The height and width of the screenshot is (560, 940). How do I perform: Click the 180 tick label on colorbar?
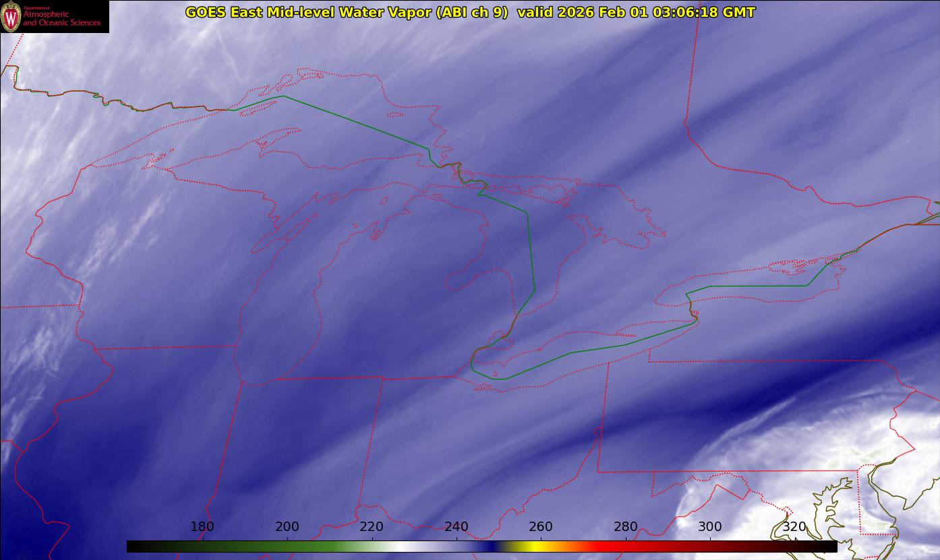pos(202,526)
